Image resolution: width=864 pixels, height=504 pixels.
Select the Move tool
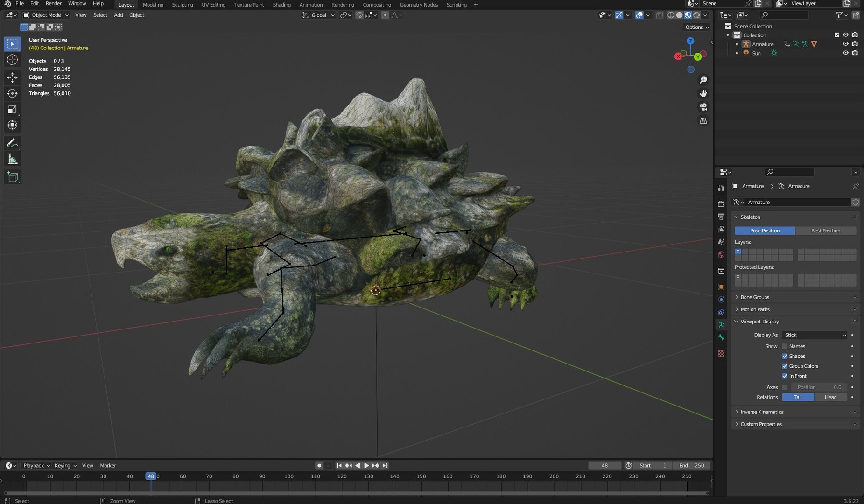pos(13,77)
